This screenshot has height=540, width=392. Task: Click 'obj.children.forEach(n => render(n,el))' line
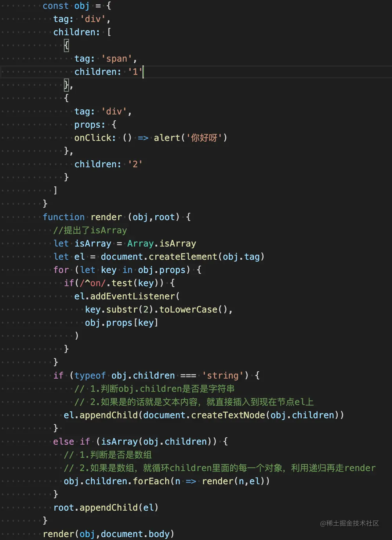click(x=167, y=481)
